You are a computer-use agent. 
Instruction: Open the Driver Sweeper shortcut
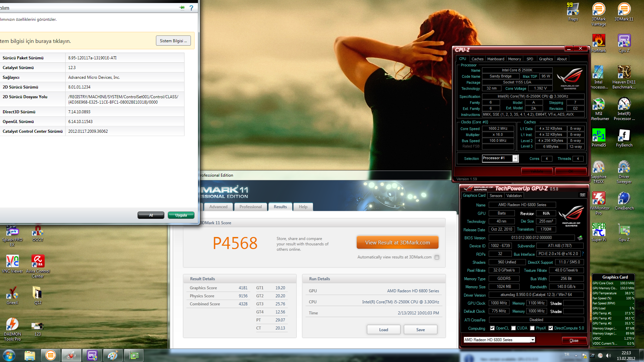click(x=624, y=172)
